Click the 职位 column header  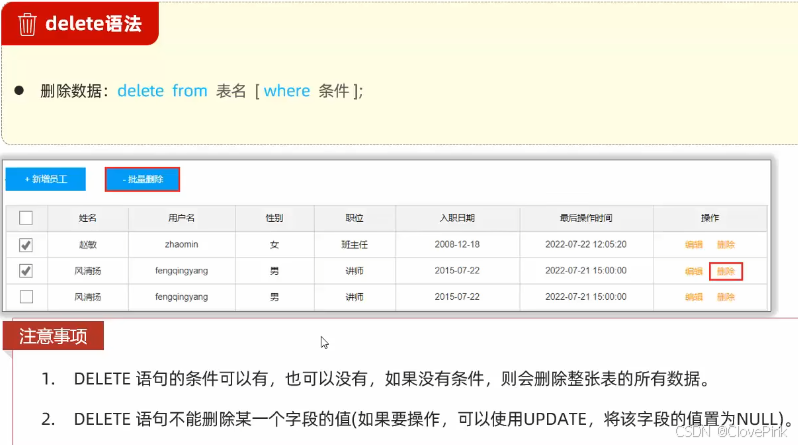(355, 218)
